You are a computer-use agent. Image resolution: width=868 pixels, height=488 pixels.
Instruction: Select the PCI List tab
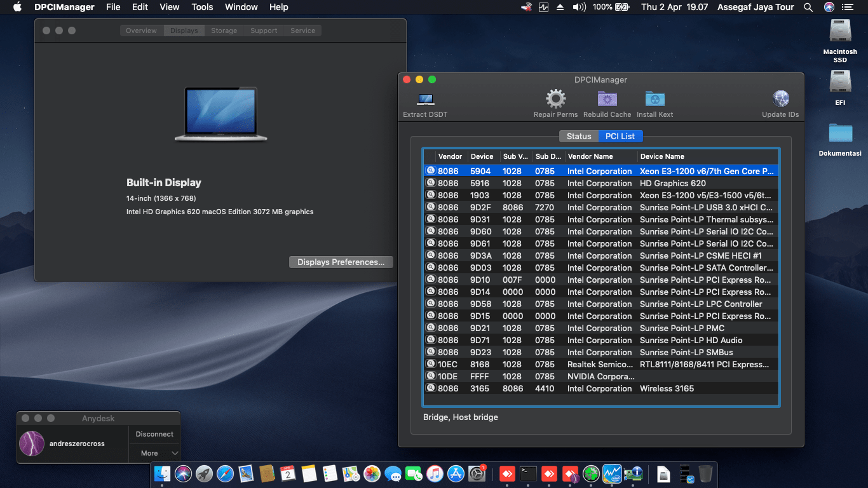(x=620, y=136)
